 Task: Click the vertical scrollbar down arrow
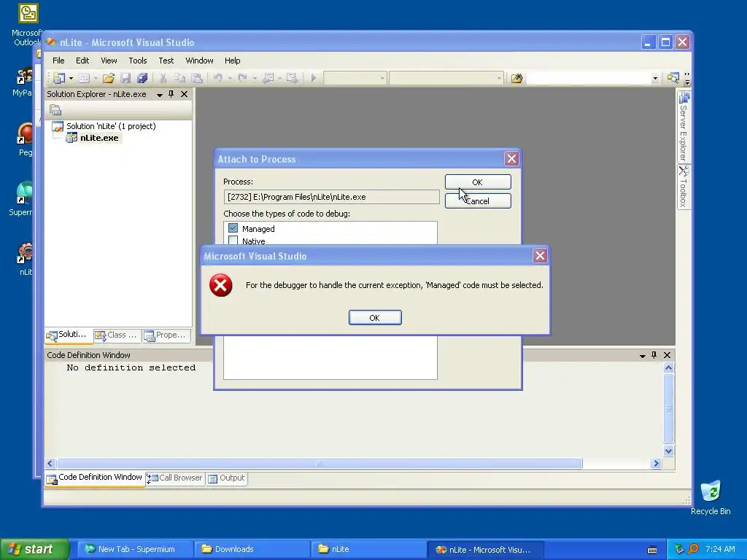668,451
